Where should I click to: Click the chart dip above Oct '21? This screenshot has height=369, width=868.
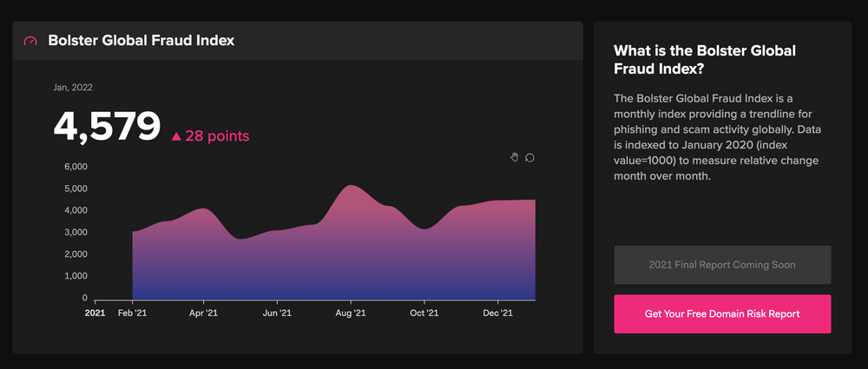click(x=424, y=228)
